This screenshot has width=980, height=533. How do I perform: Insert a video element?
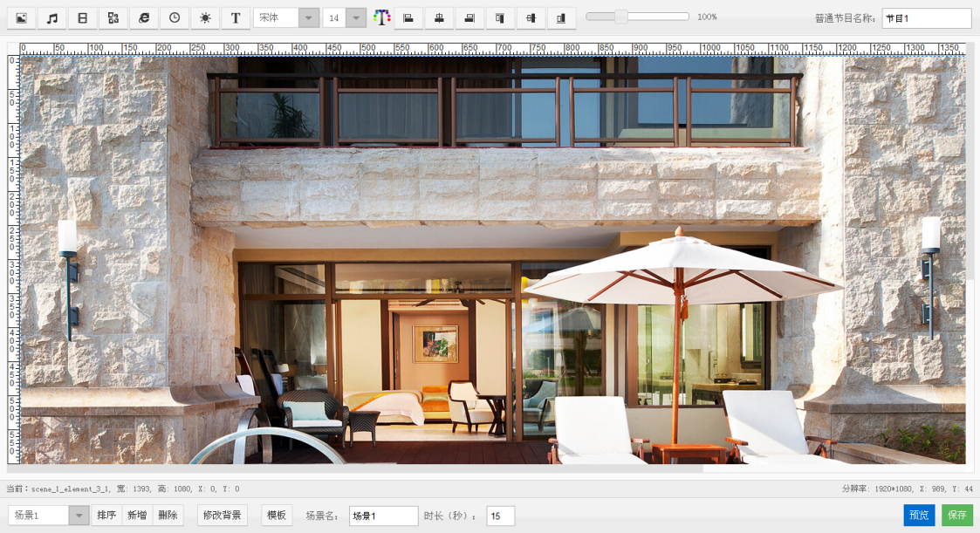tap(83, 17)
